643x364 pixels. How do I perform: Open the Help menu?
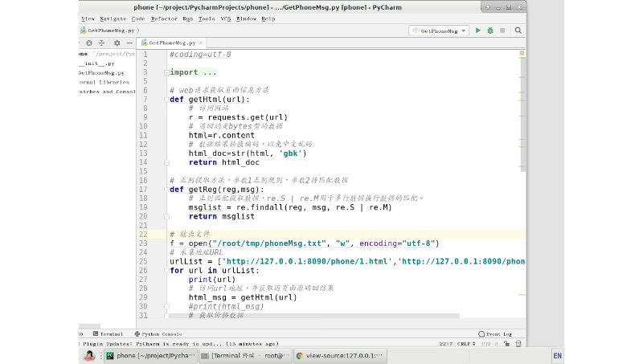tap(268, 18)
